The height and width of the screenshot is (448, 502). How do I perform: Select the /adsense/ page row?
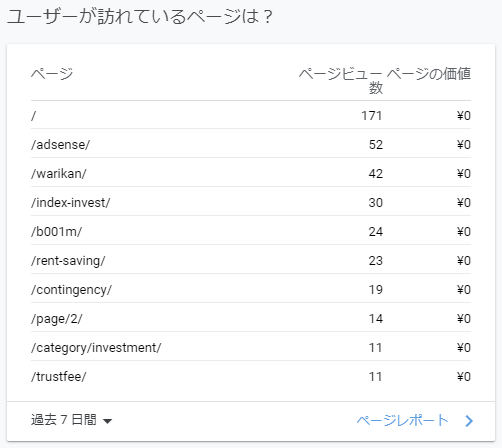(251, 144)
